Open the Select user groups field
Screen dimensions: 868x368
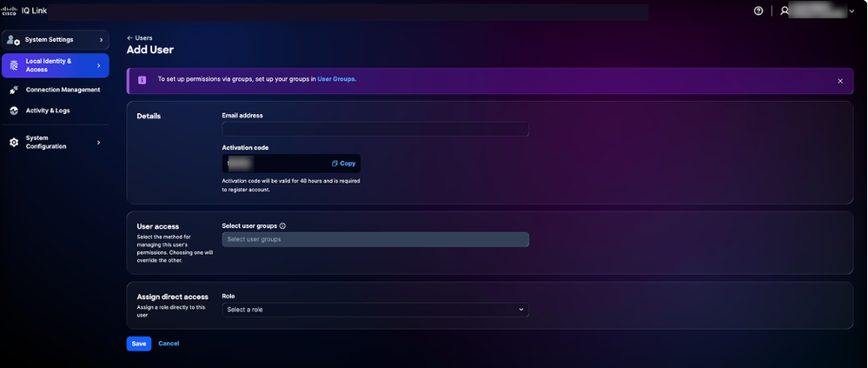375,239
